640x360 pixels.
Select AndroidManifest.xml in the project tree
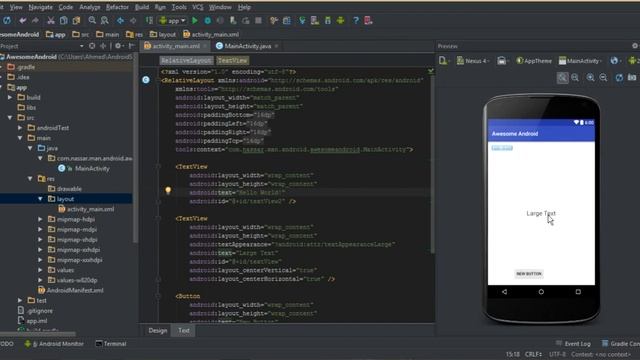(70, 291)
